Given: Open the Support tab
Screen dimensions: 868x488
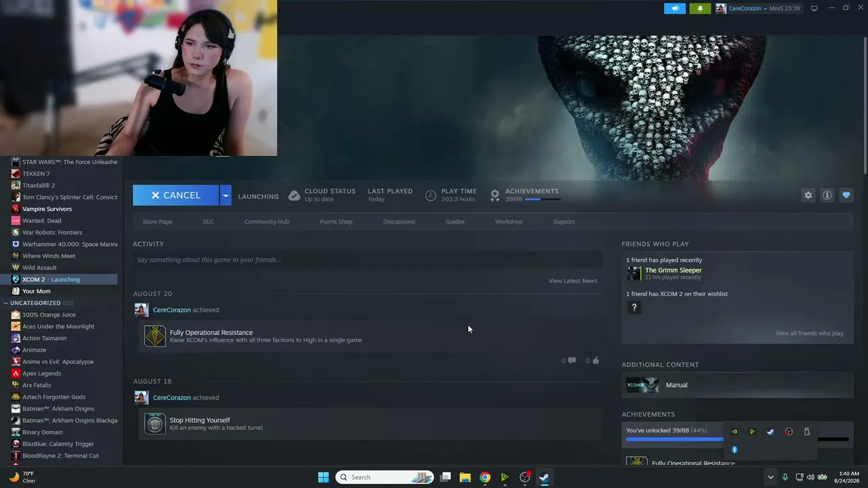Looking at the screenshot, I should click(x=564, y=222).
